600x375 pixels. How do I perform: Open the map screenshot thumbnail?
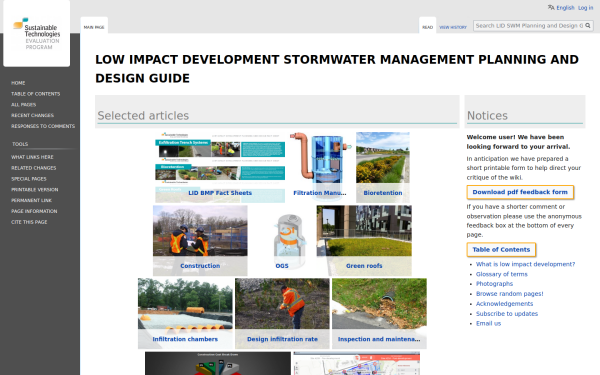point(357,363)
